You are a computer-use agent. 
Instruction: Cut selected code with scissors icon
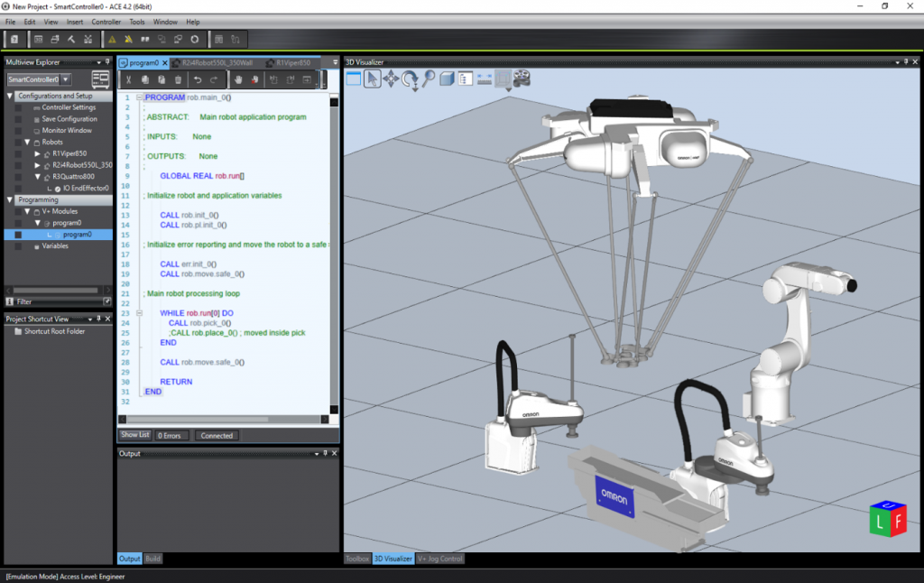point(129,79)
